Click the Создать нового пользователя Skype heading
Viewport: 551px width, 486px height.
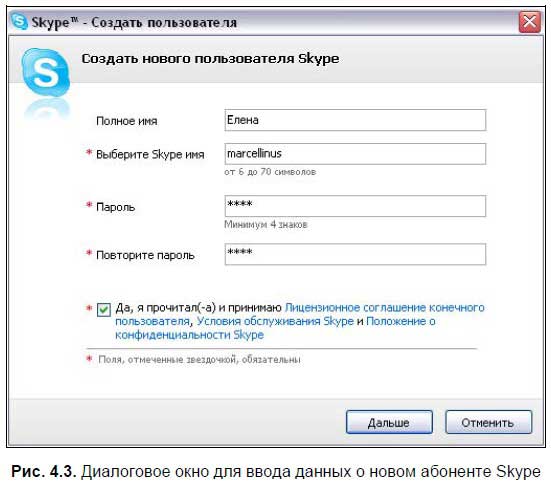pyautogui.click(x=210, y=59)
